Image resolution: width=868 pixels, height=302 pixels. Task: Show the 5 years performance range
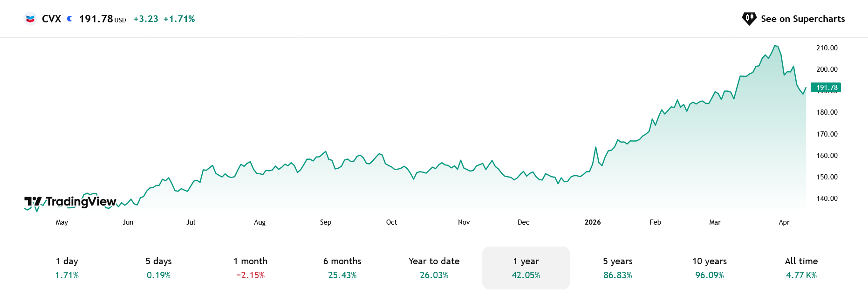pyautogui.click(x=617, y=268)
